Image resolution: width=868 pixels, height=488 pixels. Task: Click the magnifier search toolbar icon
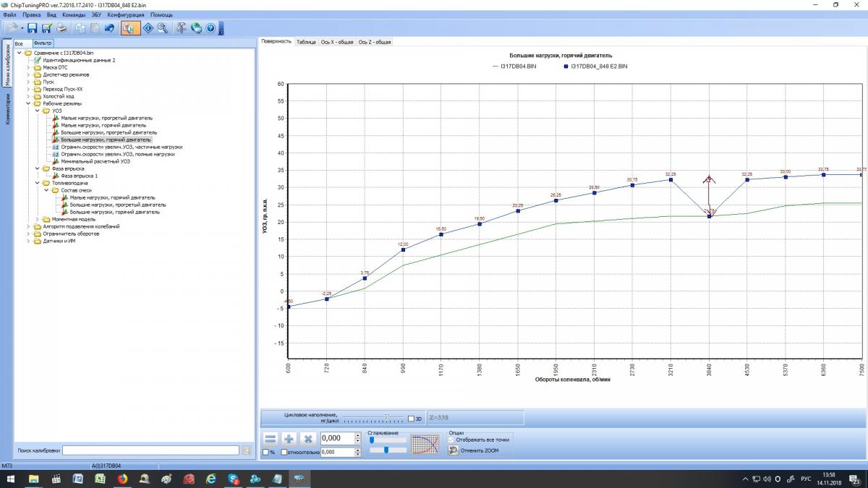[162, 28]
